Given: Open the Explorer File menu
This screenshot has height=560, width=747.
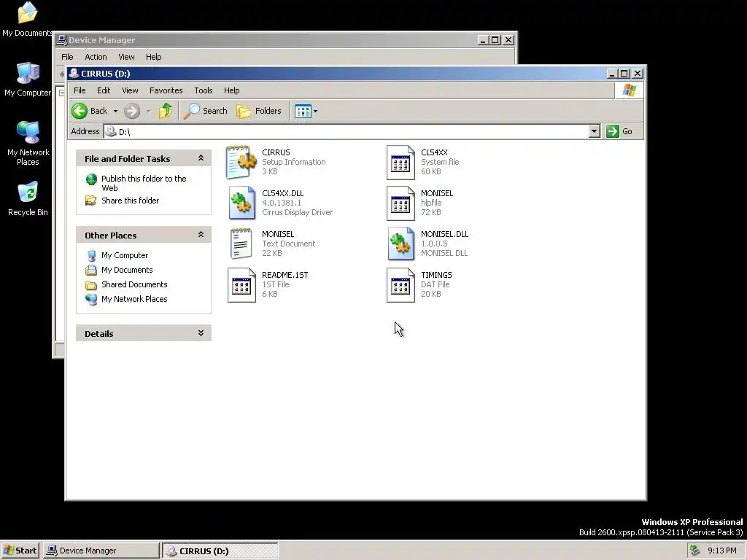Looking at the screenshot, I should (x=80, y=90).
